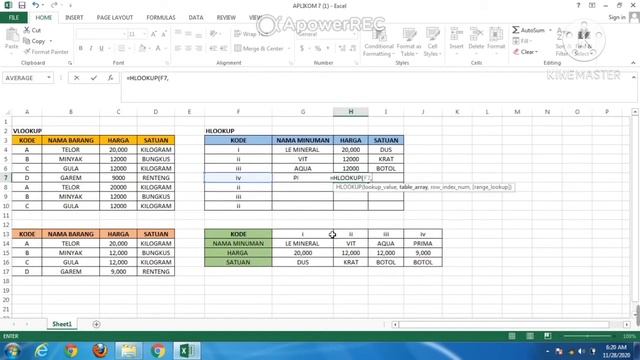This screenshot has height=360, width=640.
Task: Switch to the REVIEW tab
Action: pyautogui.click(x=226, y=18)
